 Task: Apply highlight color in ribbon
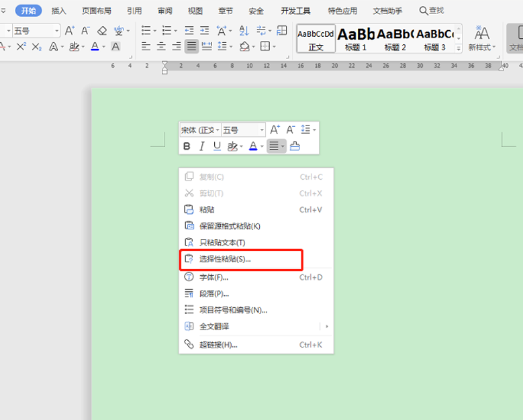[74, 46]
